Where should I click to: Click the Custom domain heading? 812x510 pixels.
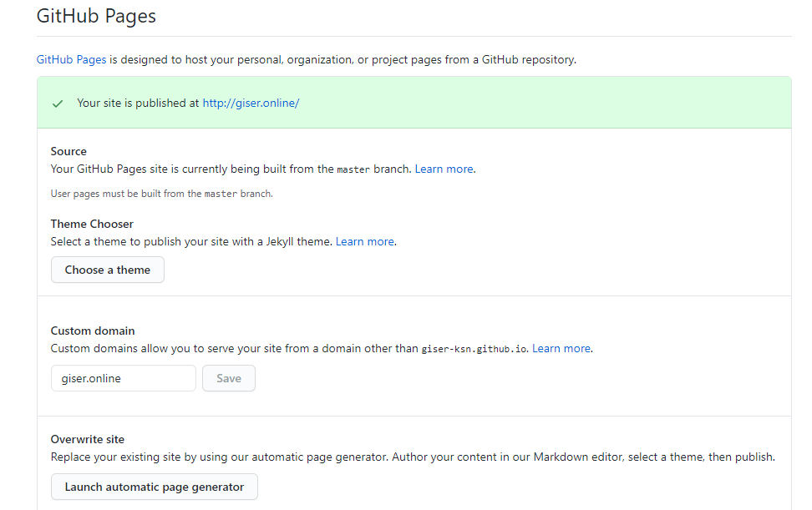pyautogui.click(x=93, y=331)
